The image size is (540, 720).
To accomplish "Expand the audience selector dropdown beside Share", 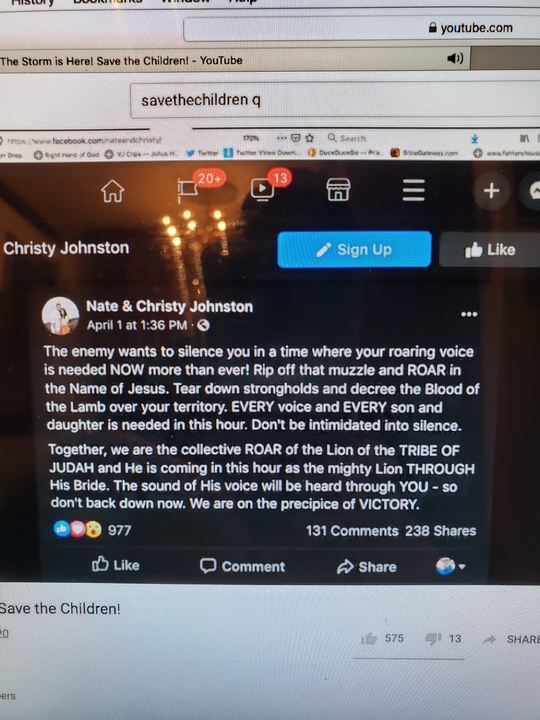I will (450, 566).
